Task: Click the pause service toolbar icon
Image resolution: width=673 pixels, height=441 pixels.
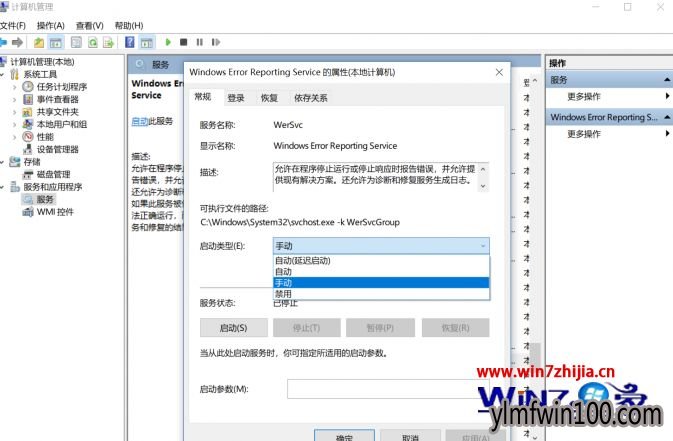Action: point(200,42)
